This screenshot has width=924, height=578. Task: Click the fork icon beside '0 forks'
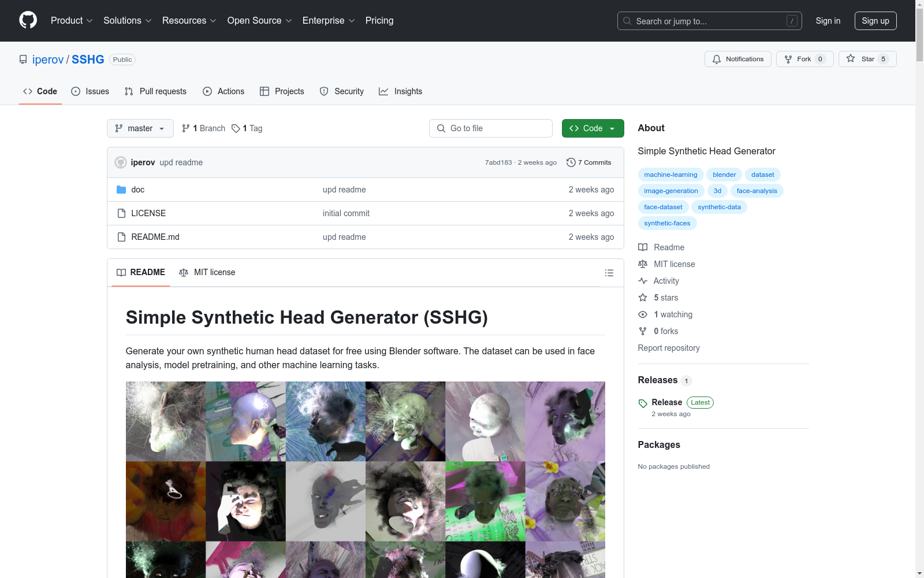[643, 331]
